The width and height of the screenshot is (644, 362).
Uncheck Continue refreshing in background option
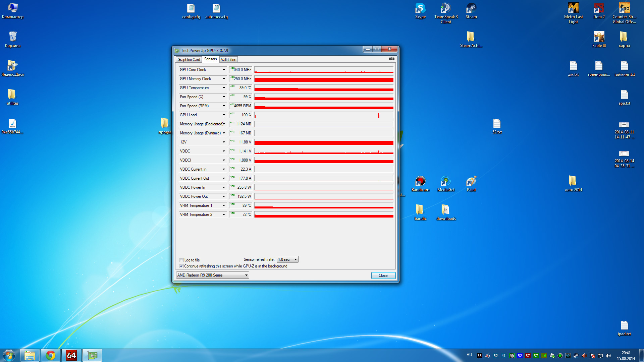click(x=181, y=266)
